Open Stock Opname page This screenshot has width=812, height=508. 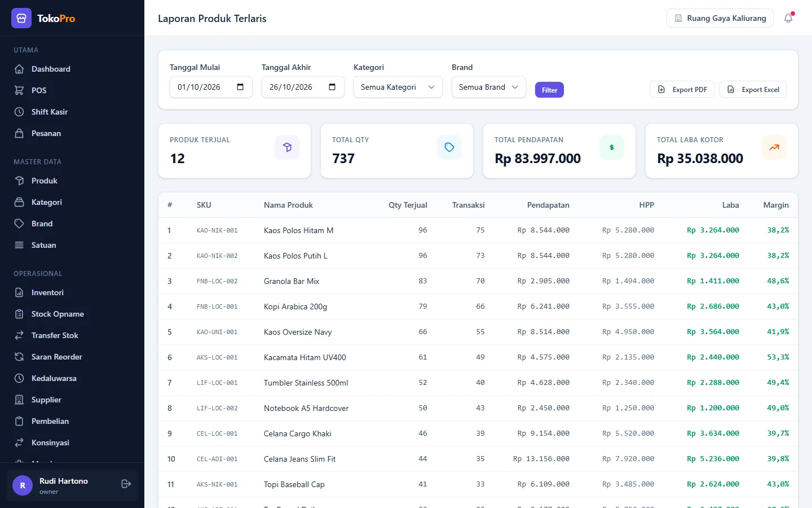pyautogui.click(x=72, y=314)
